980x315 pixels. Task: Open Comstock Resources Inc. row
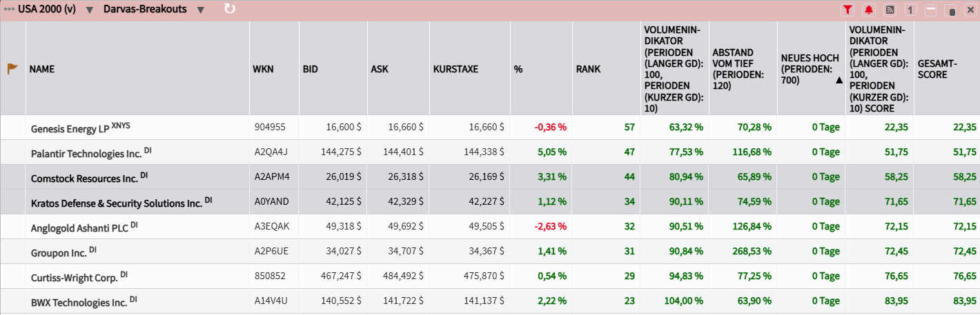click(490, 177)
